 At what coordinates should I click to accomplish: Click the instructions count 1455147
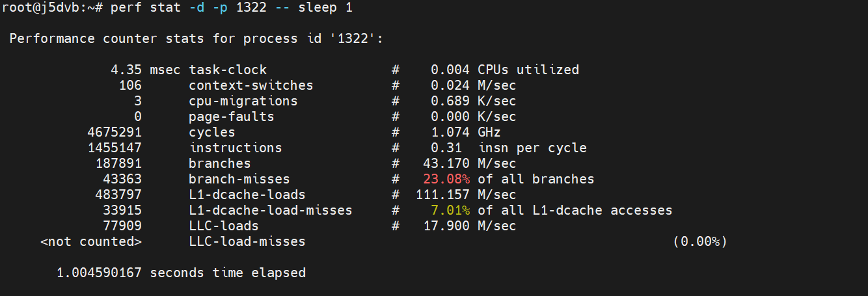[x=114, y=148]
